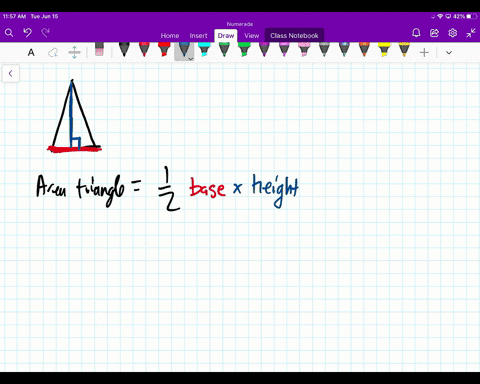Tap the handwritten red word base

click(207, 188)
